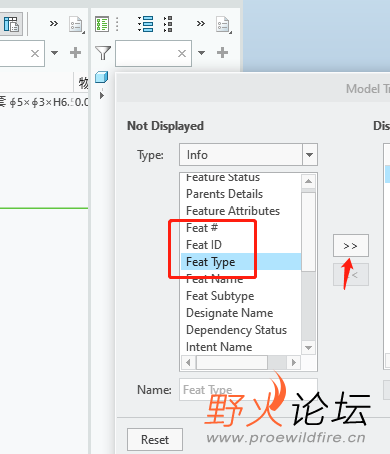Click the expand-all tree icon
Image resolution: width=390 pixels, height=454 pixels.
[146, 24]
